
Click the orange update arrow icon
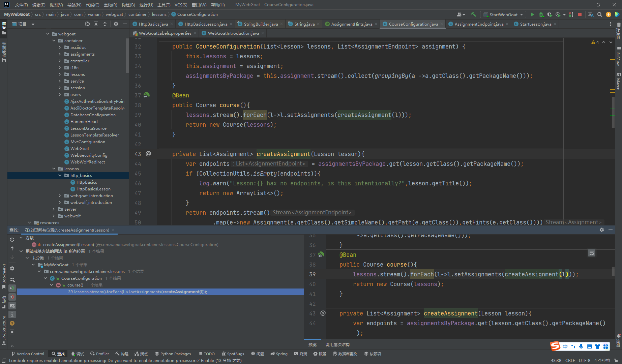(609, 14)
